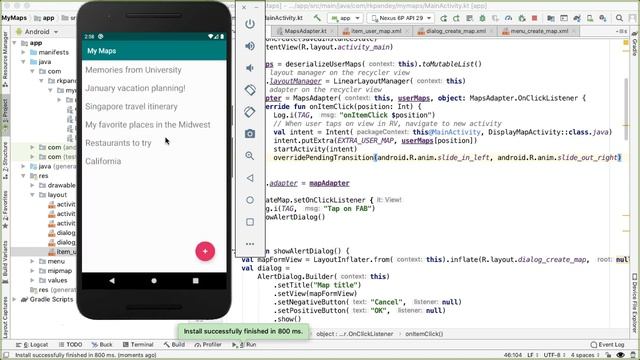
Task: Click the emulator zoom magnifier icon
Action: point(250,156)
